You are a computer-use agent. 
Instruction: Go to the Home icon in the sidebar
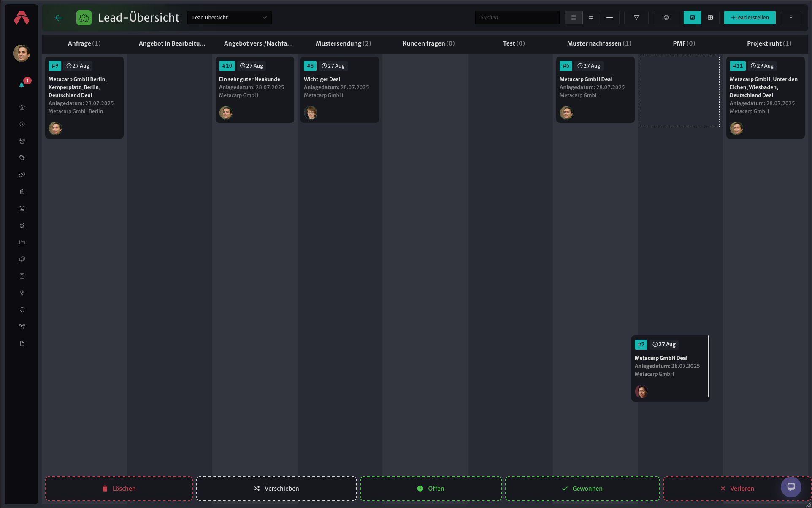[x=22, y=107]
